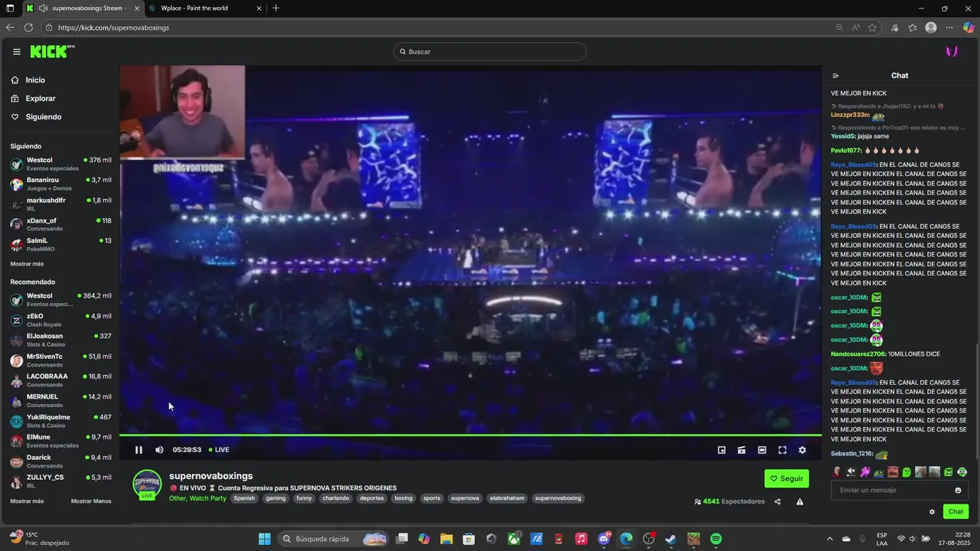Screen dimensions: 980x551
Task: Add page to browser favorites star
Action: [872, 28]
